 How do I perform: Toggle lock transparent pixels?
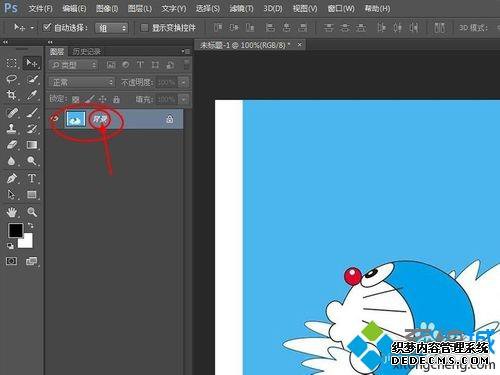pyautogui.click(x=76, y=99)
